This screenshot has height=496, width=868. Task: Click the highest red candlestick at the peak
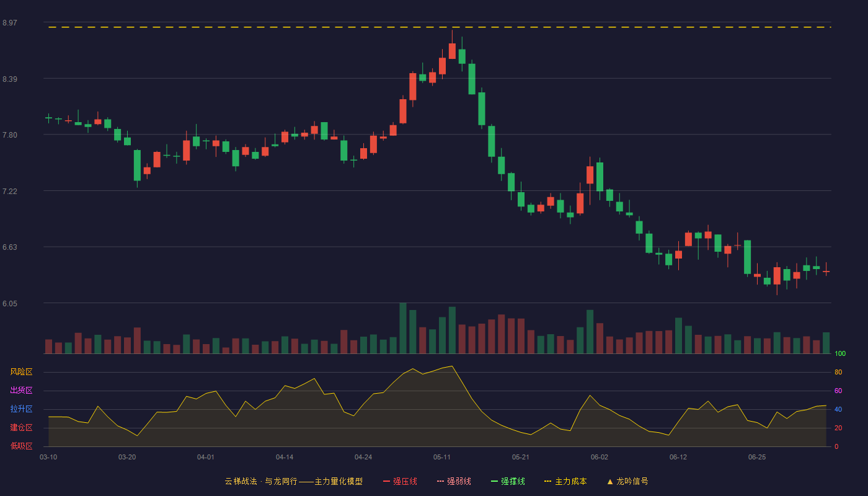[x=452, y=51]
